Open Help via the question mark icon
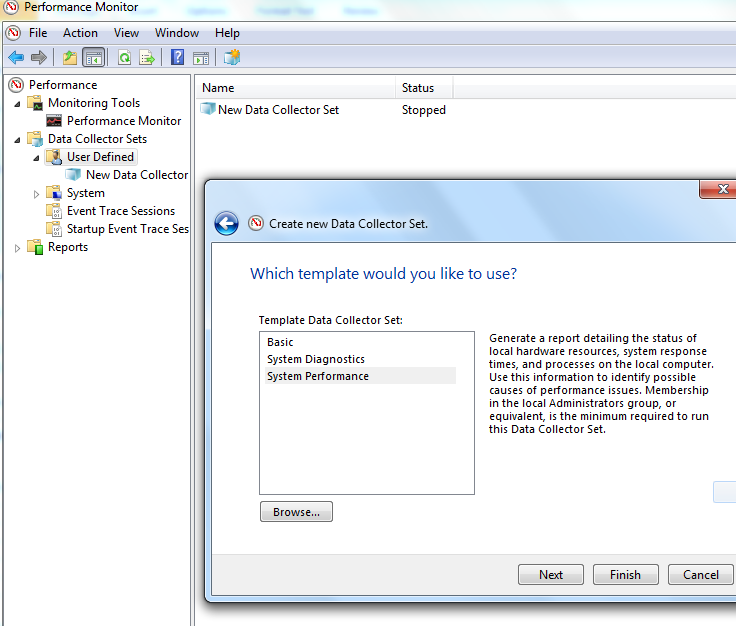736x626 pixels. point(177,58)
